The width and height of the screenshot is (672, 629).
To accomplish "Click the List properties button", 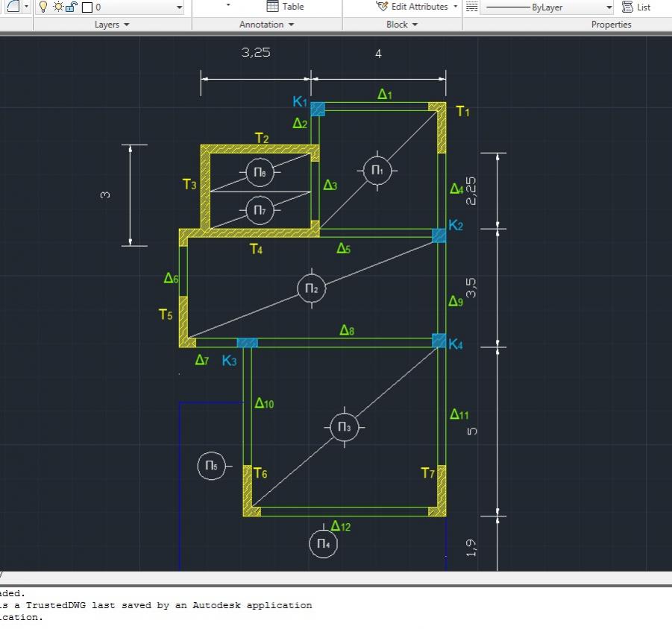I will pos(636,7).
